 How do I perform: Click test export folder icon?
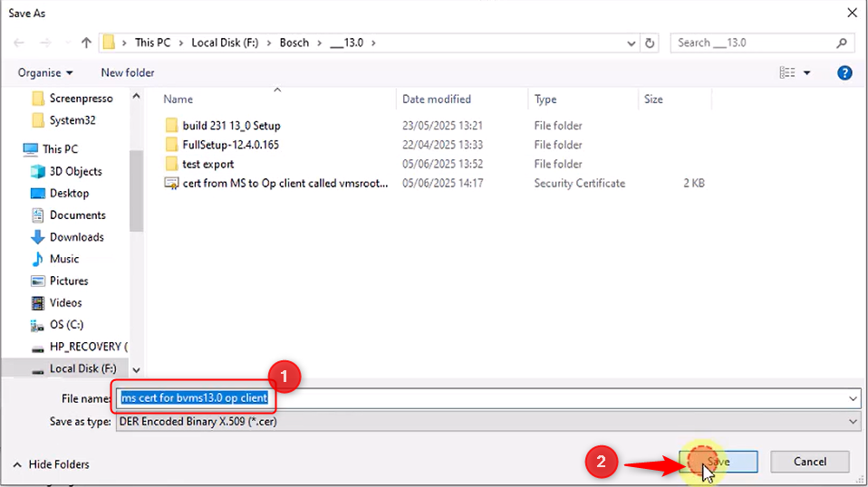point(171,164)
